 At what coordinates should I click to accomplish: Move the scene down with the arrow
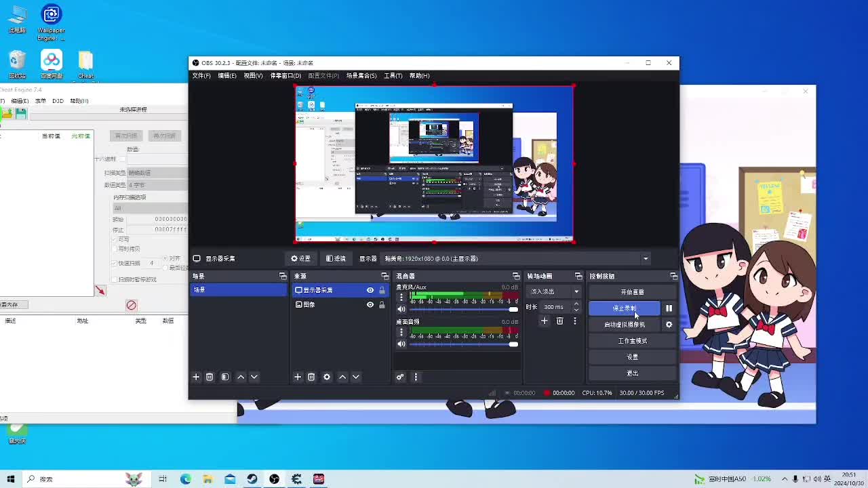[254, 377]
